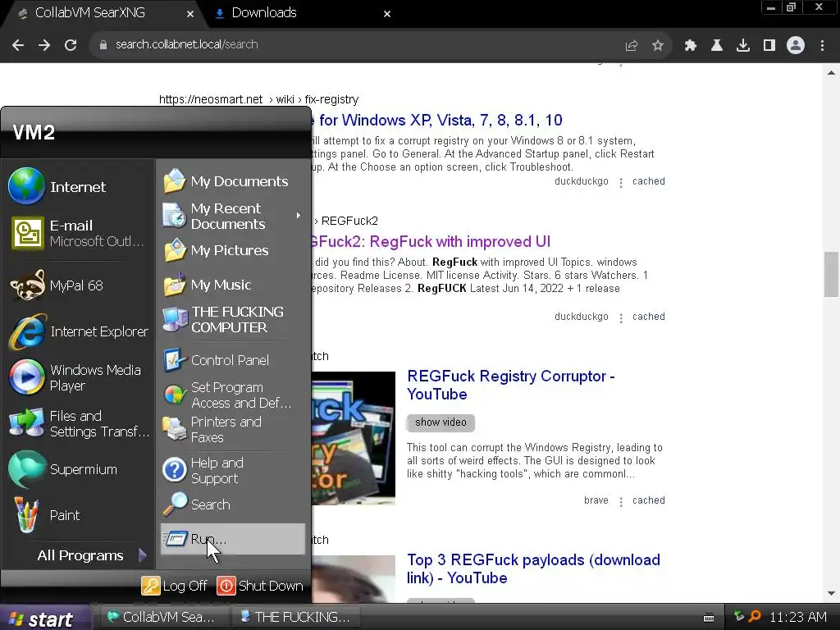The height and width of the screenshot is (630, 840).
Task: Switch to CollabVM Sea... taskbar window
Action: tap(163, 617)
